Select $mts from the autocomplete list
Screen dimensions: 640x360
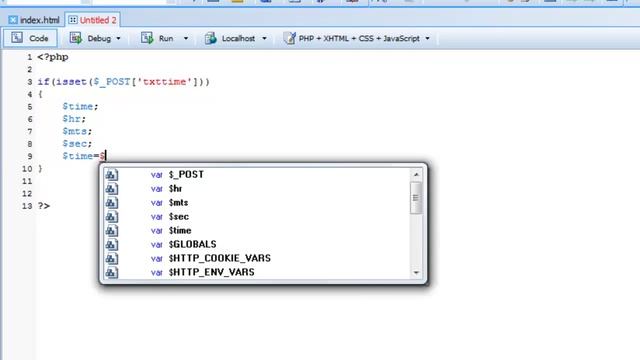[256, 202]
